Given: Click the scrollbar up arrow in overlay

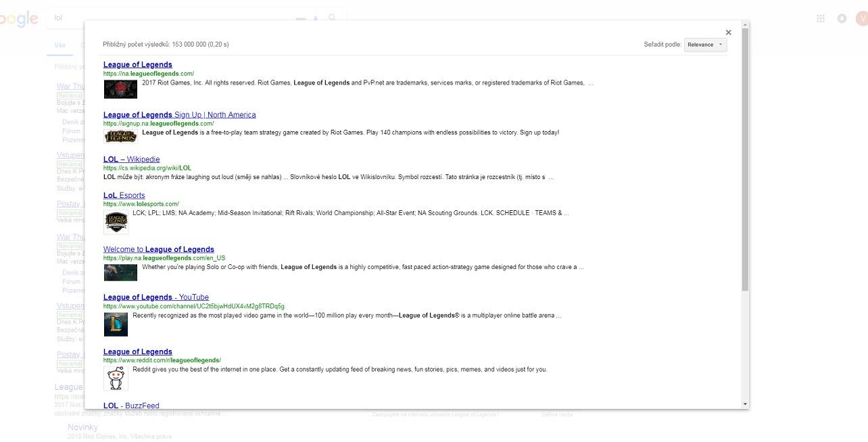Looking at the screenshot, I should coord(746,25).
